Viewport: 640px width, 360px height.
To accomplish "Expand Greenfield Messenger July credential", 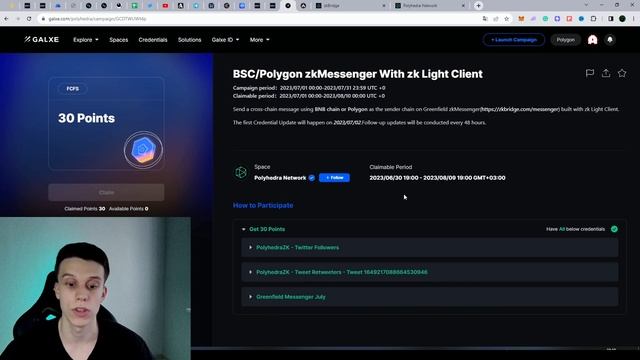I will (429, 297).
